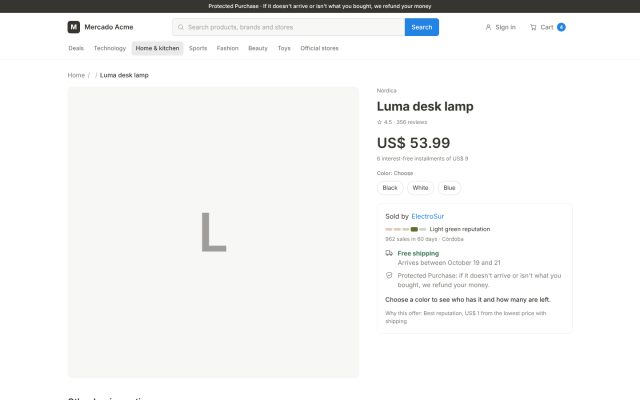Click the Luma desk lamp product title
This screenshot has width=640, height=400.
coord(425,107)
